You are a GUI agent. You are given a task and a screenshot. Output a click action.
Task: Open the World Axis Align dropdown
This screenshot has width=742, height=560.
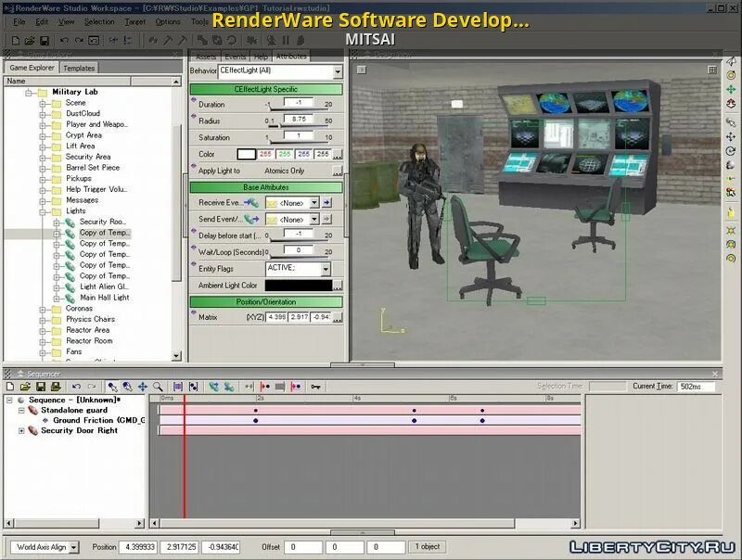(74, 547)
